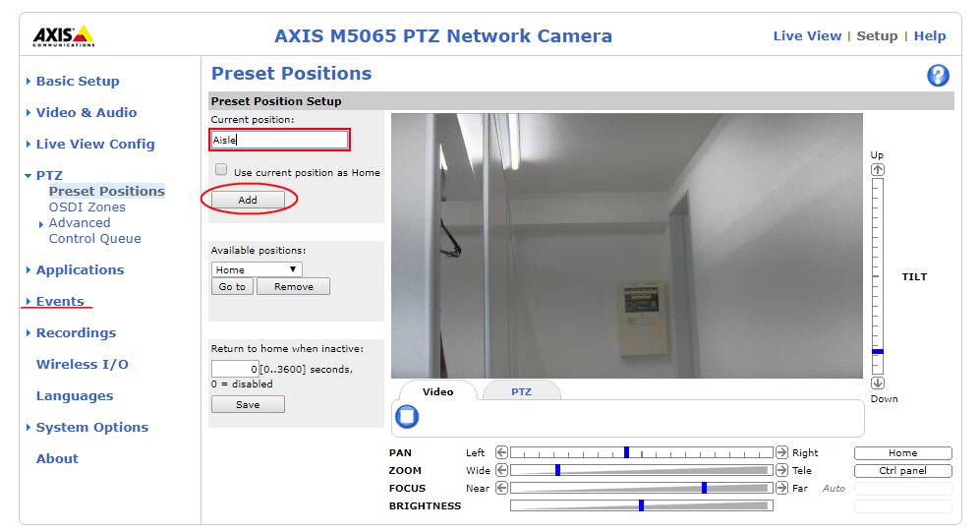Expand the System Options menu
980x532 pixels.
pyautogui.click(x=91, y=428)
